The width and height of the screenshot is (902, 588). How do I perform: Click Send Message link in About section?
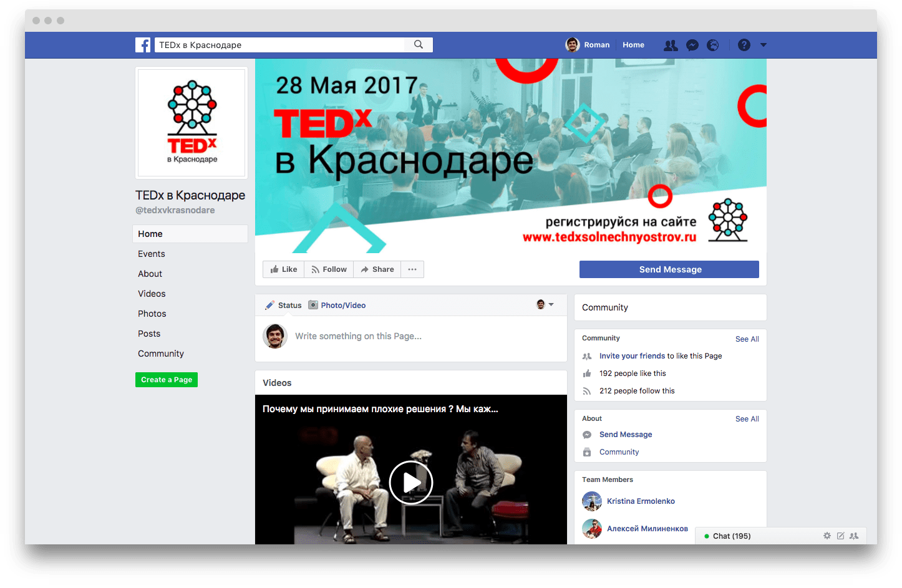click(626, 435)
